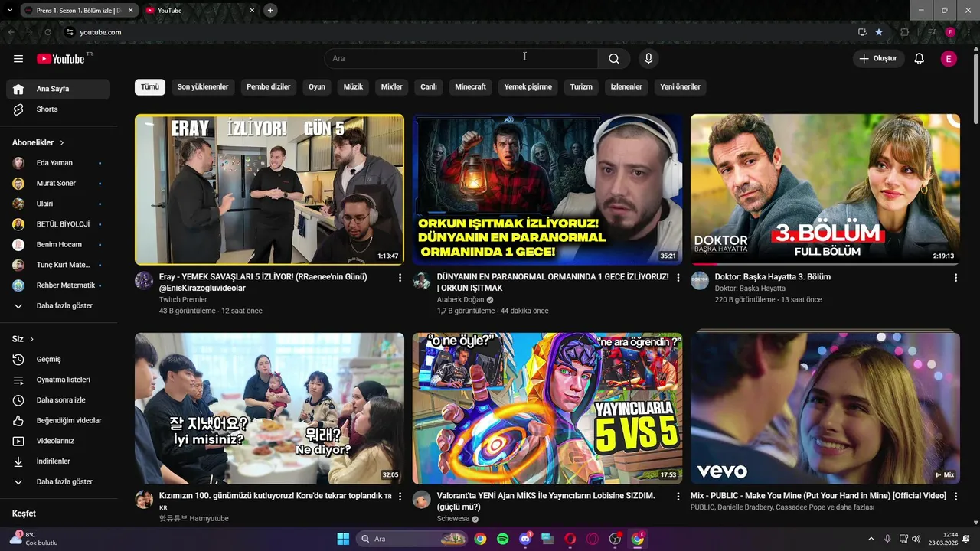
Task: Open Shorts from the sidebar
Action: tap(58, 109)
